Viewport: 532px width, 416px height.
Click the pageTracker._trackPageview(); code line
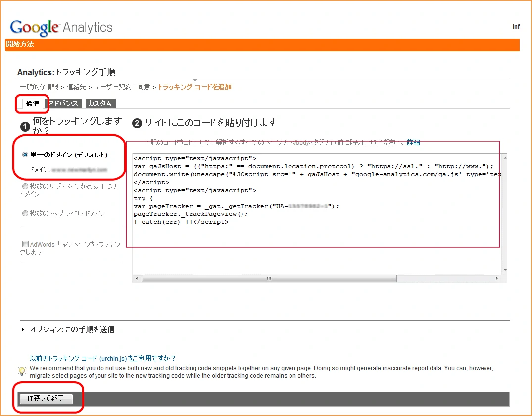coord(191,214)
